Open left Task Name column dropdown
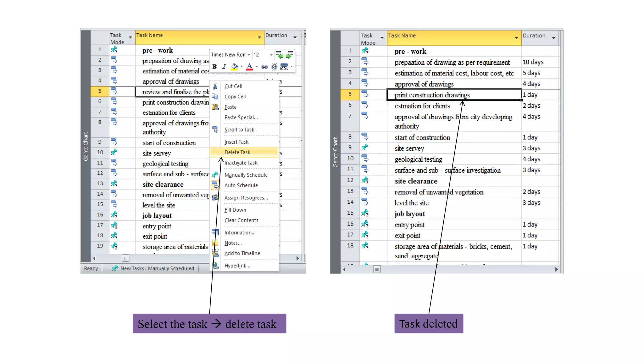 (259, 37)
